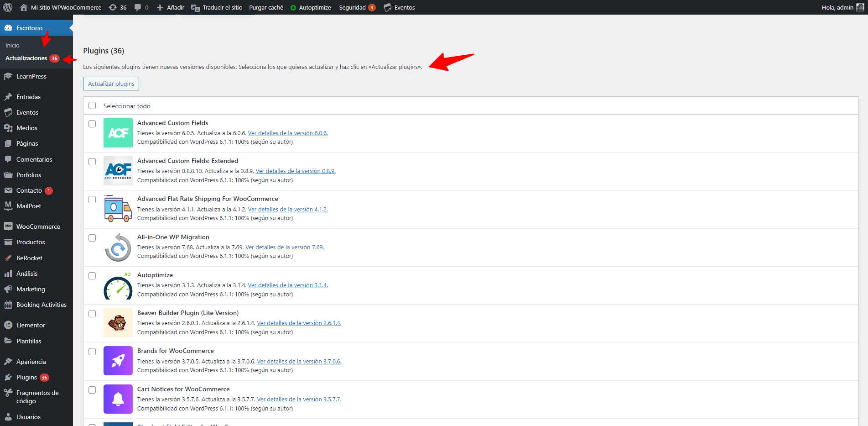Open Plugins menu with 36 badge
Viewport: 868px width, 426px height.
click(36, 377)
